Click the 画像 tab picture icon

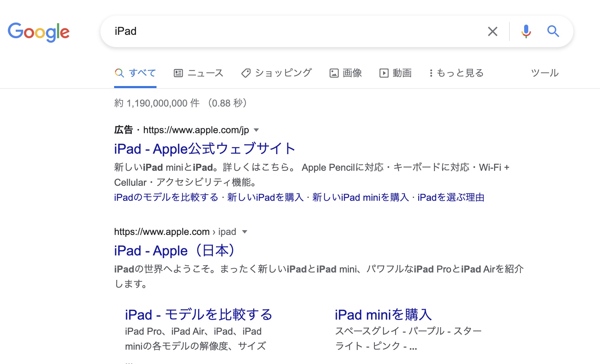[x=334, y=73]
